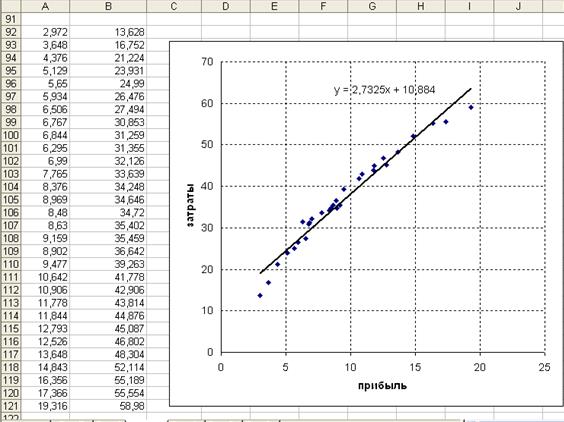Click cell with value 8,63
This screenshot has width=564, height=422.
[x=45, y=226]
